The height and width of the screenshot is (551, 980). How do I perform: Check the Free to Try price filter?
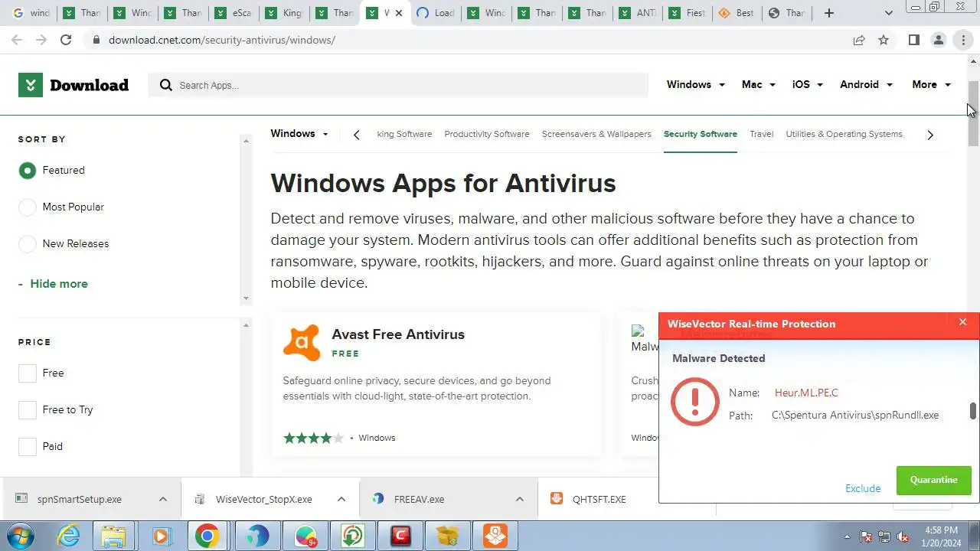(28, 410)
